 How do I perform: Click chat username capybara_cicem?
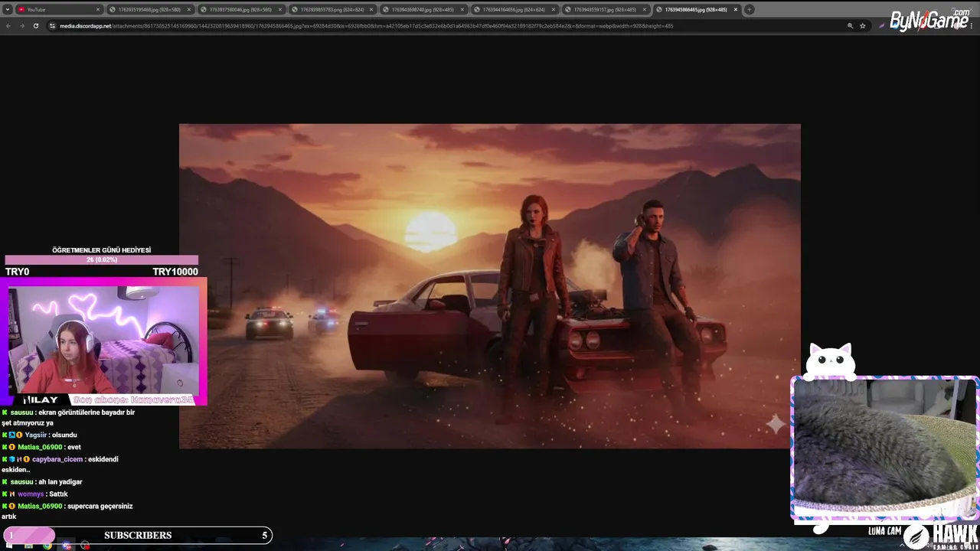[x=57, y=459]
